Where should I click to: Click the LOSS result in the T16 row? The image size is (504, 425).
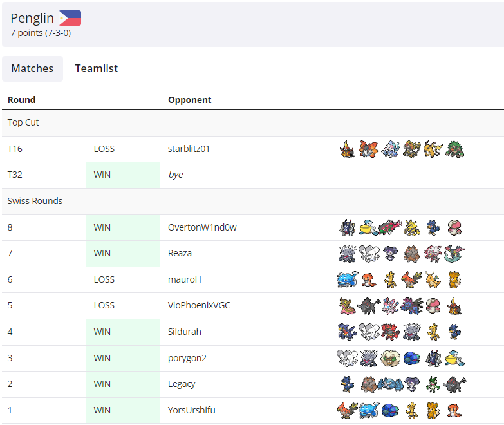click(104, 149)
